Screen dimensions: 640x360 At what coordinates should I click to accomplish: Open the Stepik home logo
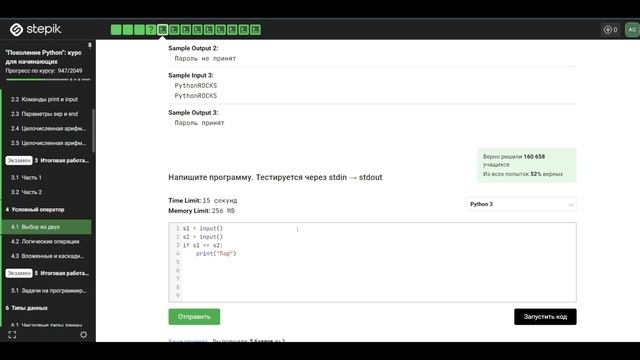(35, 29)
